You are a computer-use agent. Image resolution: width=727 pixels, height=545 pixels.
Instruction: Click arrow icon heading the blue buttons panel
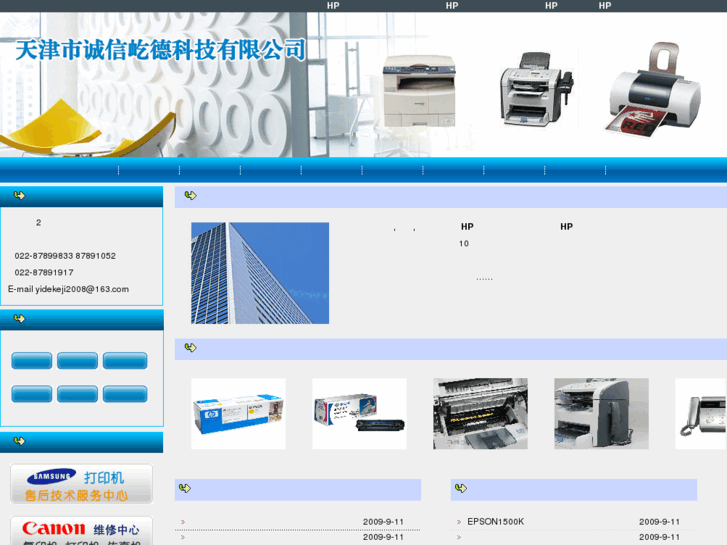19,318
